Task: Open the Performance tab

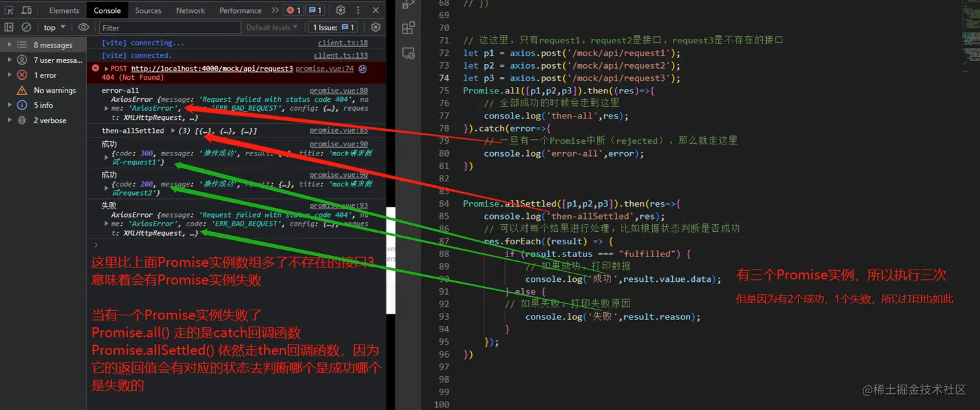Action: pyautogui.click(x=240, y=10)
